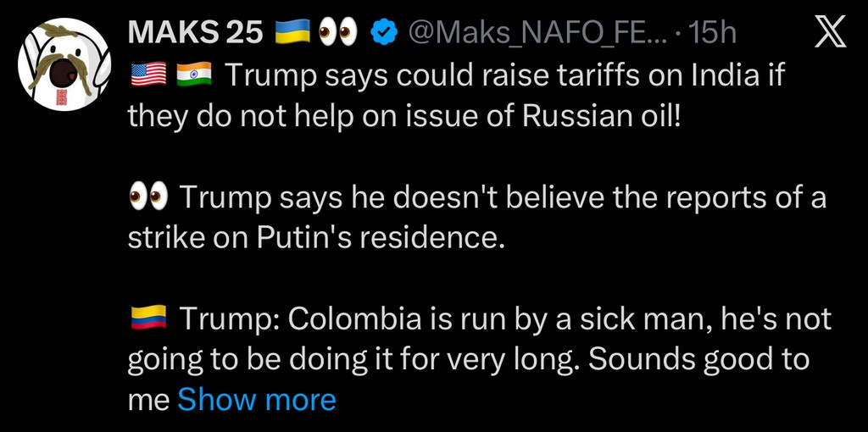Open the MAKS 25 display name link

194,33
